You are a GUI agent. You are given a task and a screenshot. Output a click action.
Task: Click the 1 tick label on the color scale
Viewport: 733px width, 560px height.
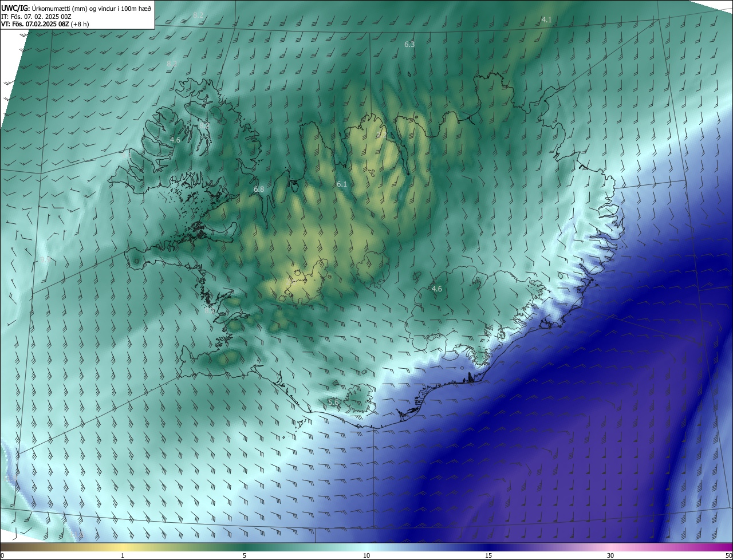click(x=123, y=555)
